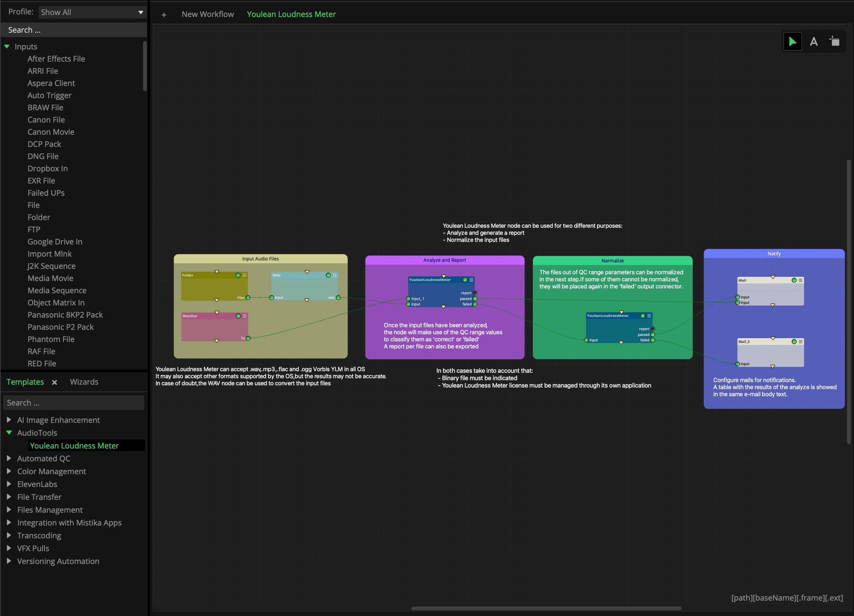Viewport: 854px width, 616px height.
Task: Open the Profile 'Show All' dropdown
Action: point(92,12)
